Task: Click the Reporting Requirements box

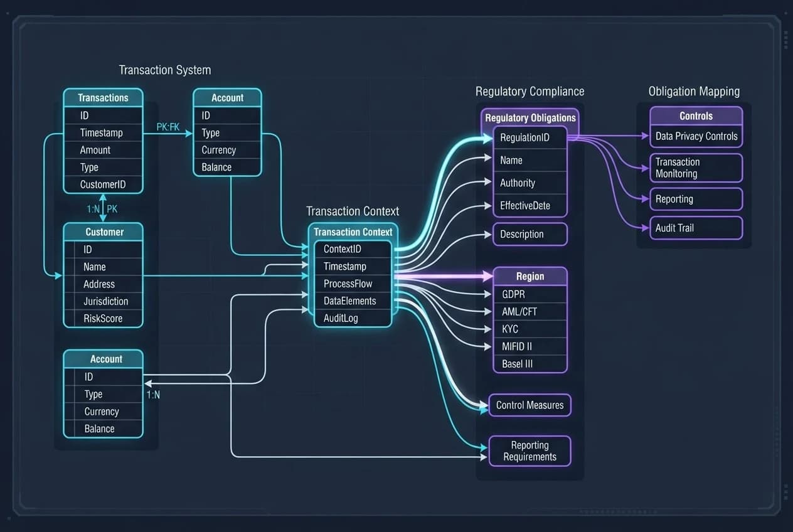Action: pos(530,451)
